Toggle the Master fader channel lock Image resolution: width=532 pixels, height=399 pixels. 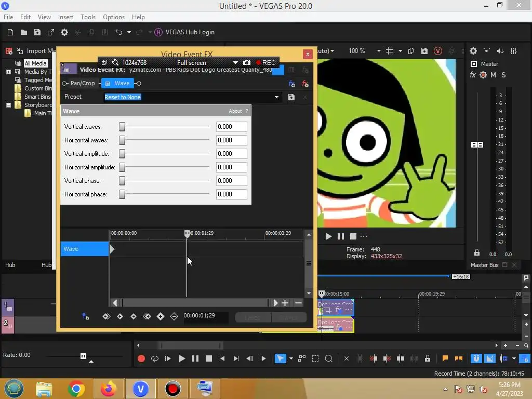pos(477,252)
